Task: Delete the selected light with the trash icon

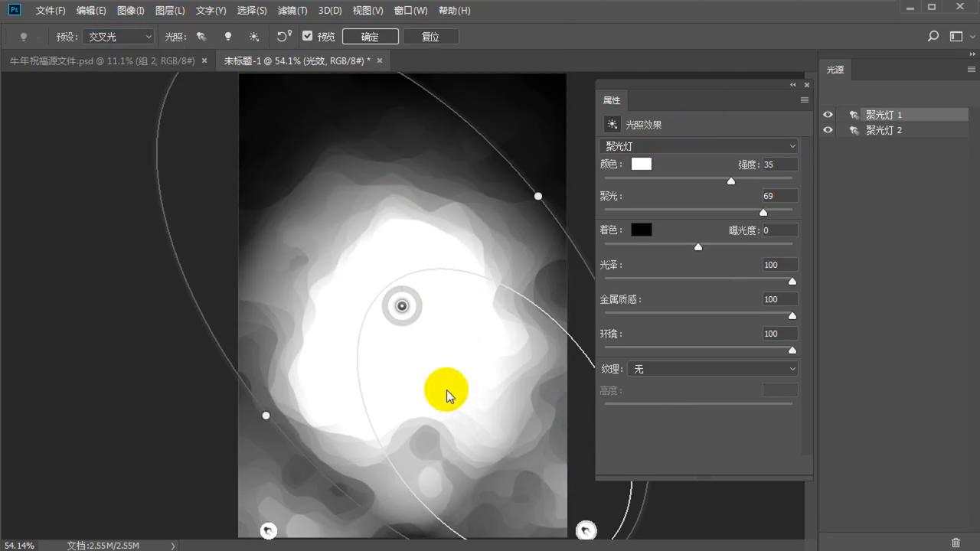Action: (955, 543)
